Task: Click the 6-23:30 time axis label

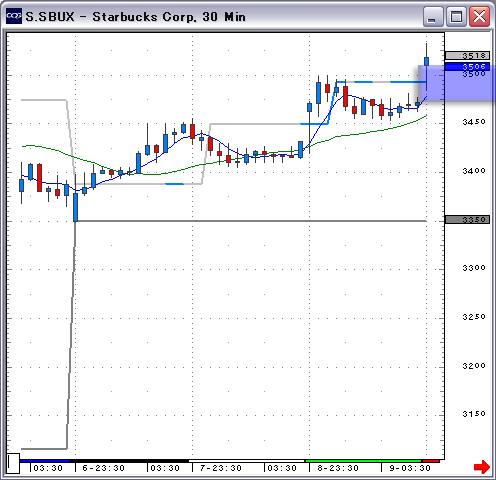Action: (x=103, y=468)
